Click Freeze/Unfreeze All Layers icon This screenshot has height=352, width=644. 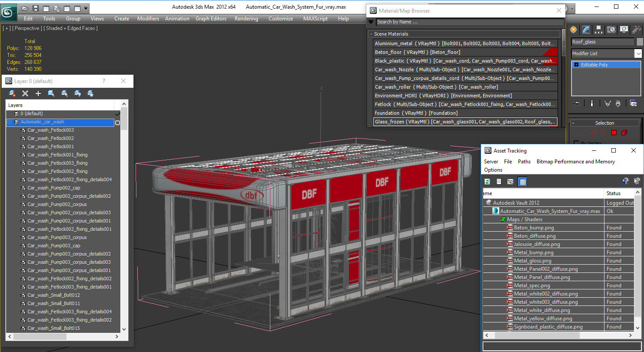coord(90,93)
